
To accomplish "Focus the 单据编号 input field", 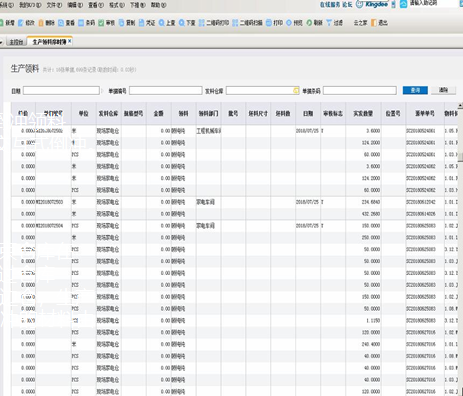I will [166, 90].
